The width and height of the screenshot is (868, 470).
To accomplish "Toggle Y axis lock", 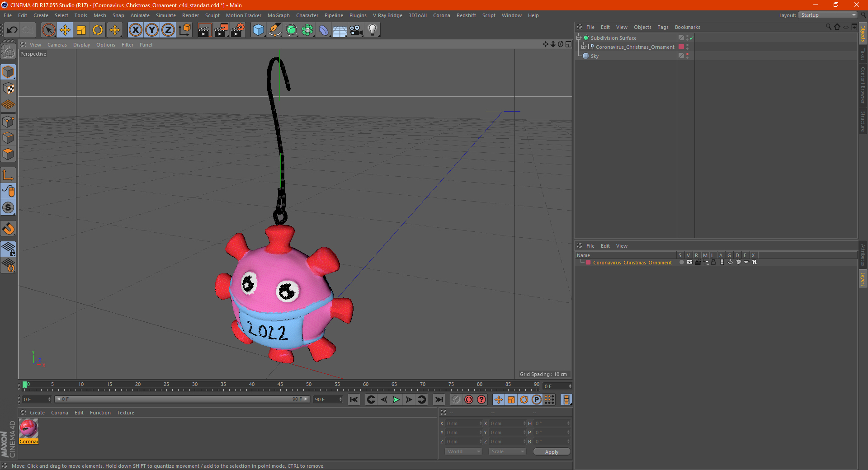I will click(152, 30).
